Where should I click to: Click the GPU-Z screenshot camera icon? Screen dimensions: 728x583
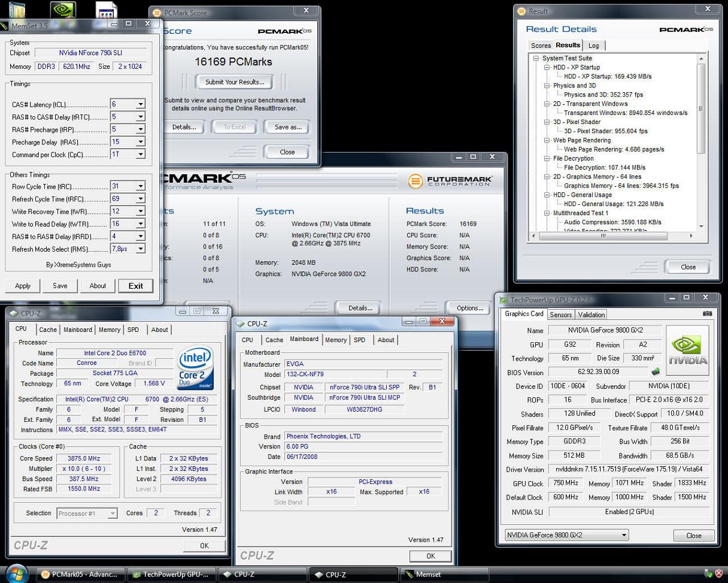707,313
